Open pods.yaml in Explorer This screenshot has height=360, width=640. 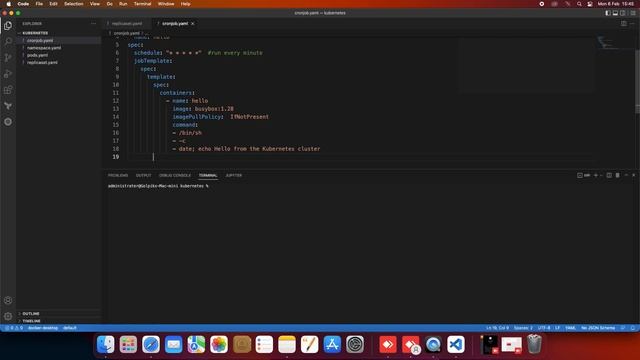(x=38, y=55)
